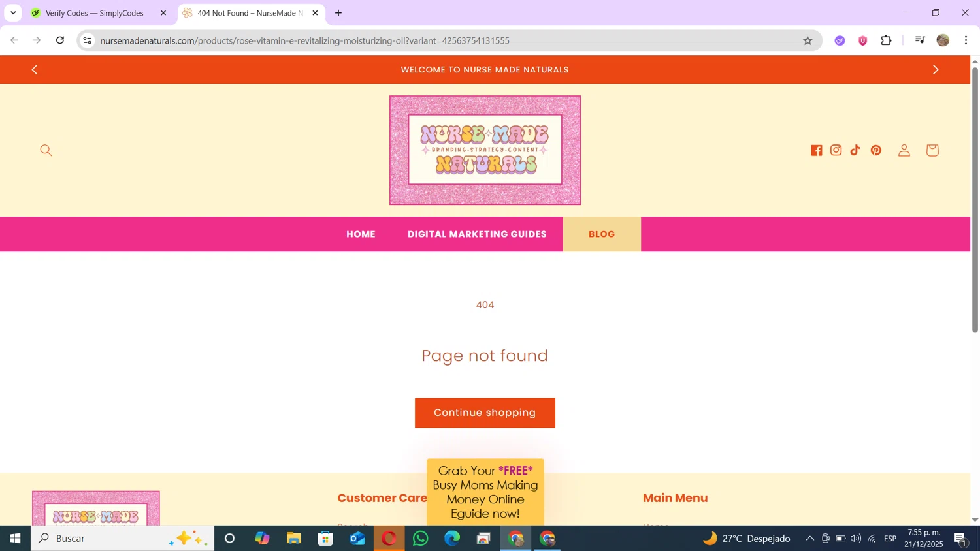Click the Main Menu footer heading
This screenshot has width=980, height=551.
click(675, 498)
